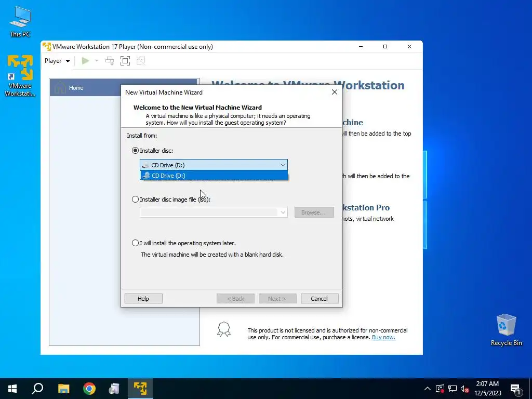Switch to VMware Player taskbar button

140,389
